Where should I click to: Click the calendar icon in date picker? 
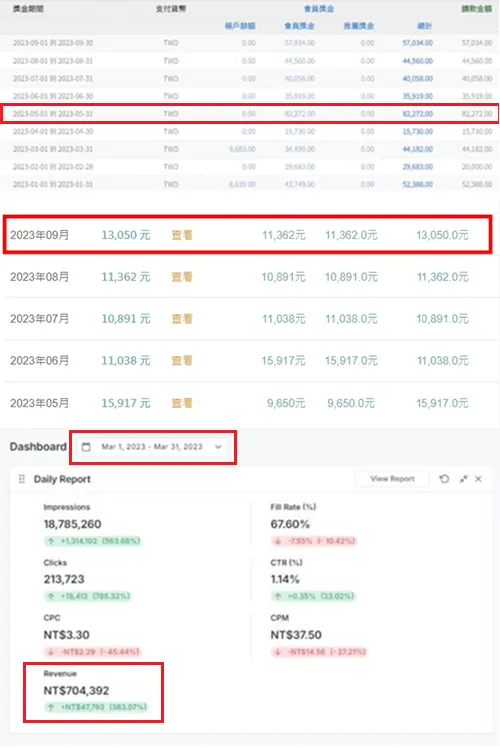tap(86, 447)
